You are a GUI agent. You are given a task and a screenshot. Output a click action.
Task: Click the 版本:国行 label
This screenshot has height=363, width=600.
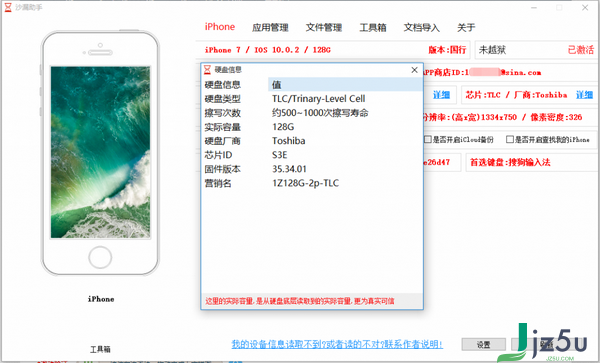click(447, 50)
